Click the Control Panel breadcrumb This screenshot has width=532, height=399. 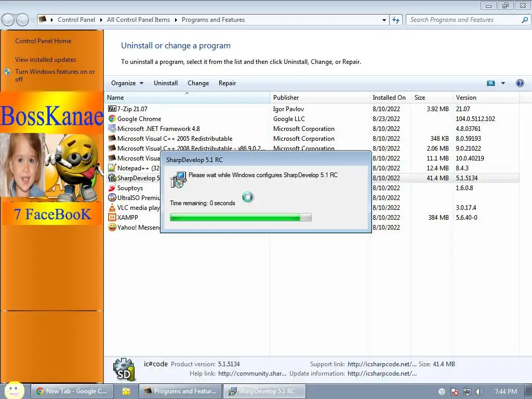(76, 20)
